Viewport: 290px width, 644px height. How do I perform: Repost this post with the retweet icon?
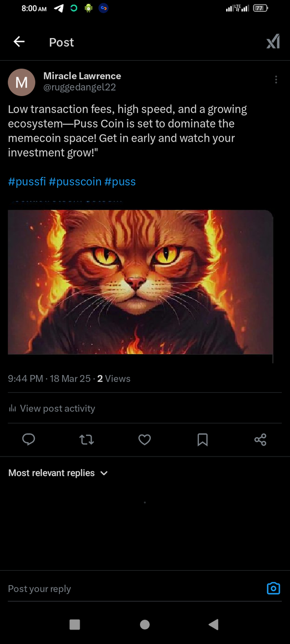[87, 439]
